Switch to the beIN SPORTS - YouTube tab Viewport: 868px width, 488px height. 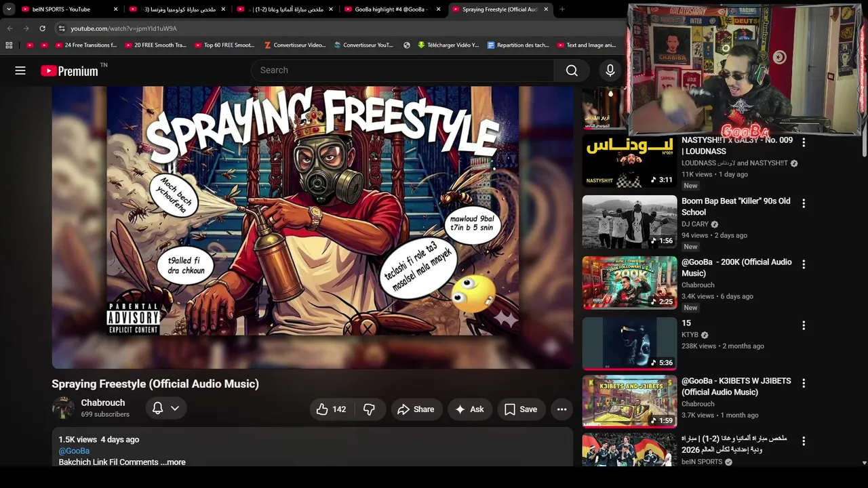(68, 9)
